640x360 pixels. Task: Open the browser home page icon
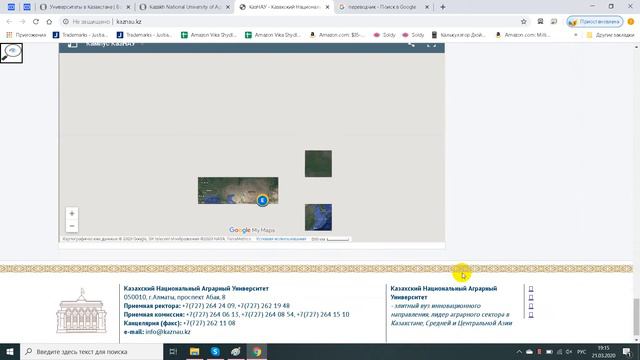[49, 22]
